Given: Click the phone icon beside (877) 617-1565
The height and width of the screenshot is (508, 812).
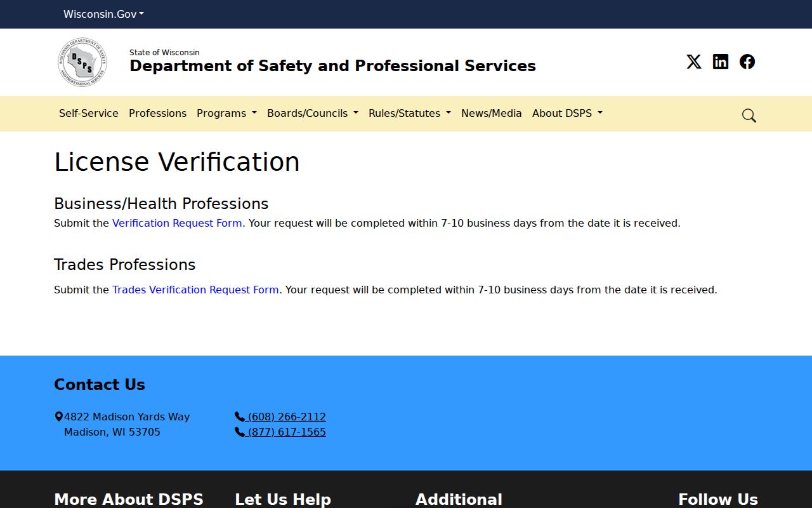Looking at the screenshot, I should [x=239, y=432].
